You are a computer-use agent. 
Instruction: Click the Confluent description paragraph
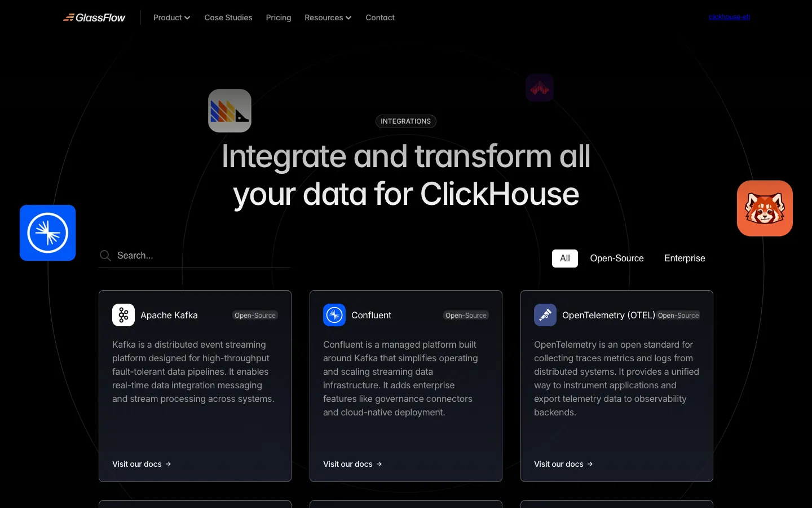(401, 378)
